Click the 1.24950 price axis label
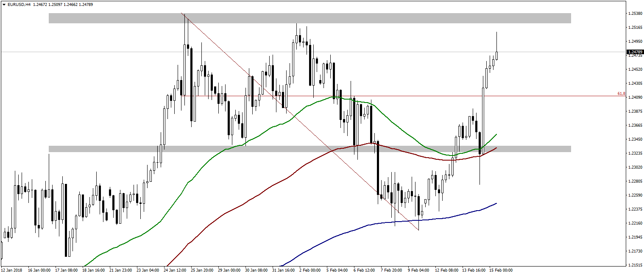 [634, 42]
